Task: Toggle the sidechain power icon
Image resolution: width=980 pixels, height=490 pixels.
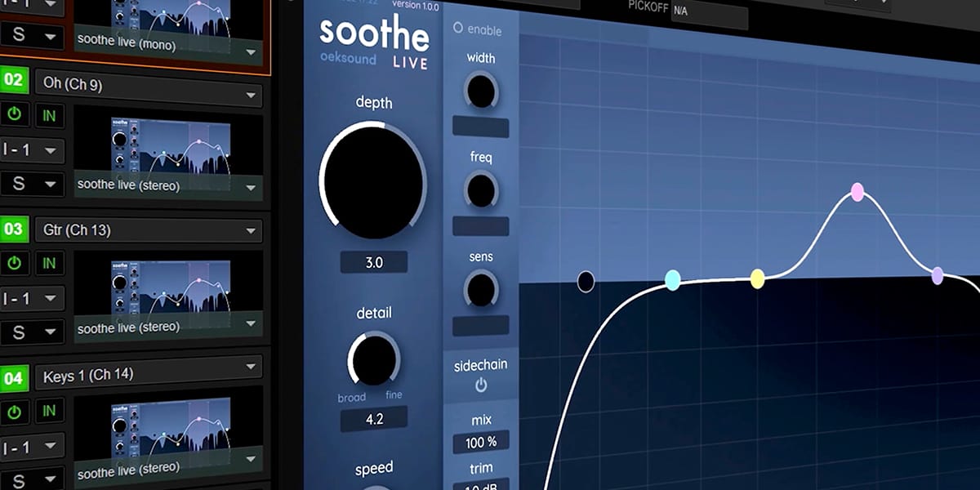Action: coord(481,385)
